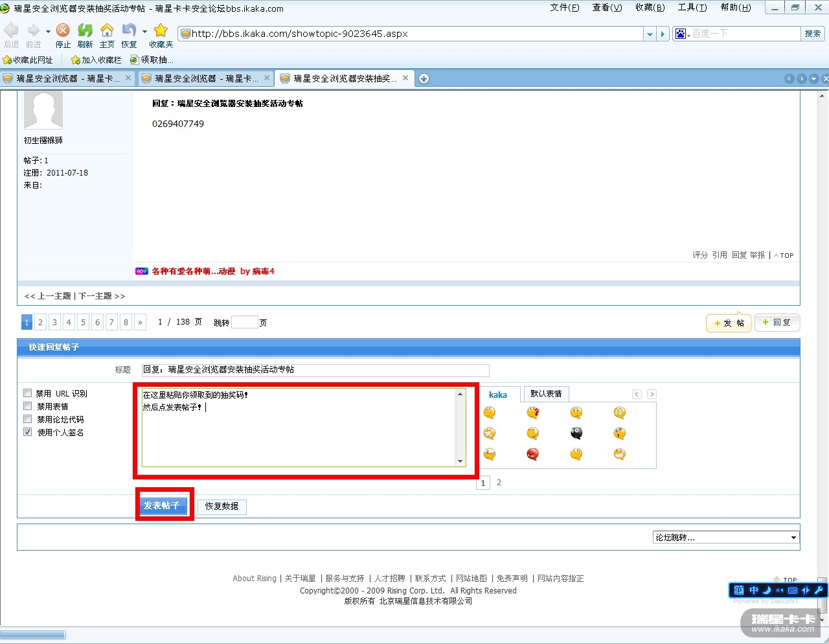Screen dimensions: 829x644
Task: Click the previous emoticon page arrow
Action: [637, 394]
